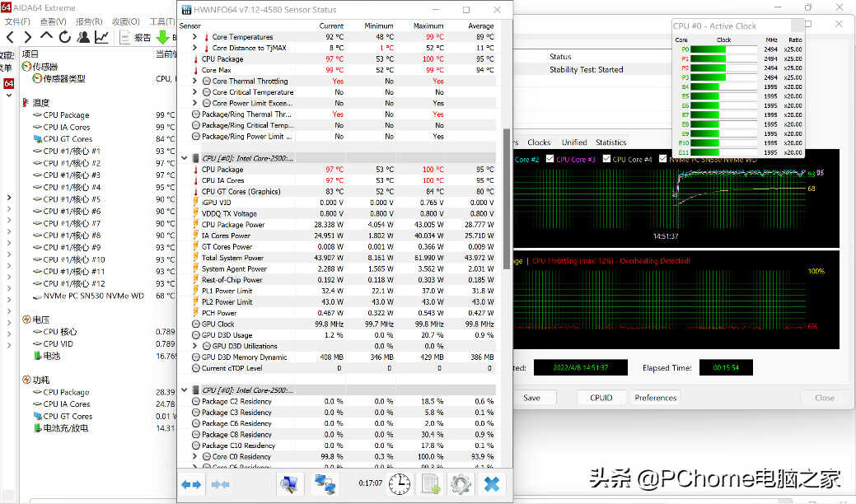Click the green download arrow in AIDA64 toolbar
The width and height of the screenshot is (856, 504).
162,37
